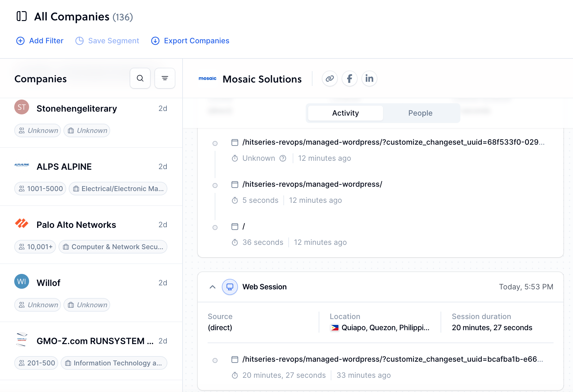Click the Palo Alto Networks logo
This screenshot has width=573, height=392.
tap(22, 223)
